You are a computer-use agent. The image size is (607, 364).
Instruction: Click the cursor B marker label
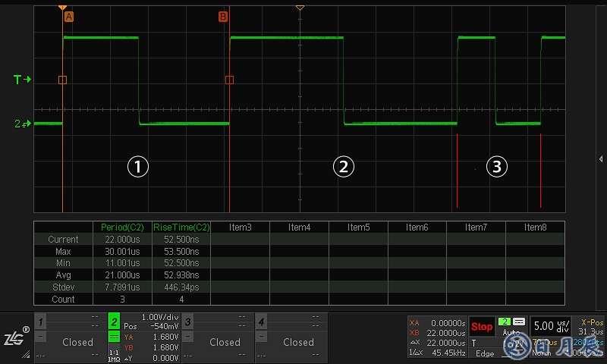(222, 16)
